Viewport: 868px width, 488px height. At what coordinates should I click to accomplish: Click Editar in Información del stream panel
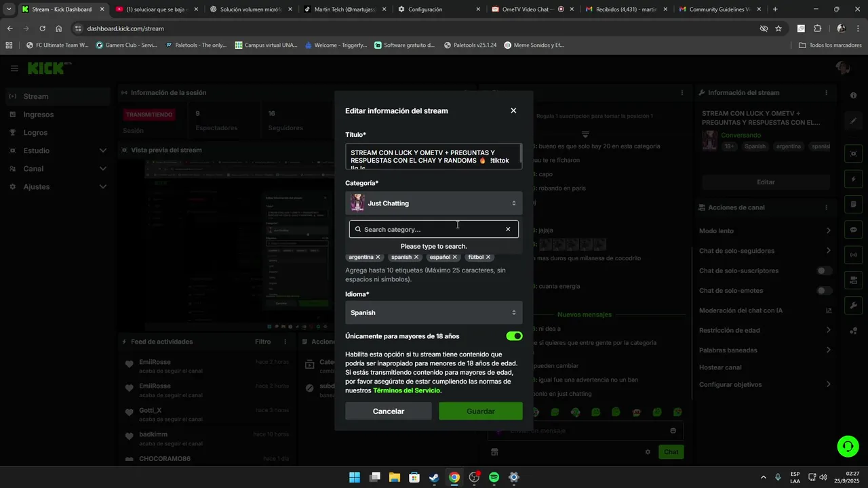766,182
